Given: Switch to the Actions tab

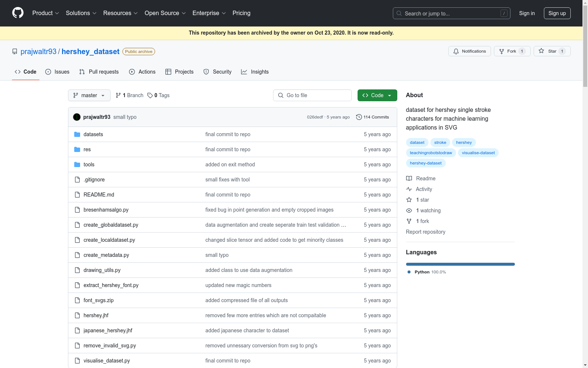Looking at the screenshot, I should click(x=142, y=72).
